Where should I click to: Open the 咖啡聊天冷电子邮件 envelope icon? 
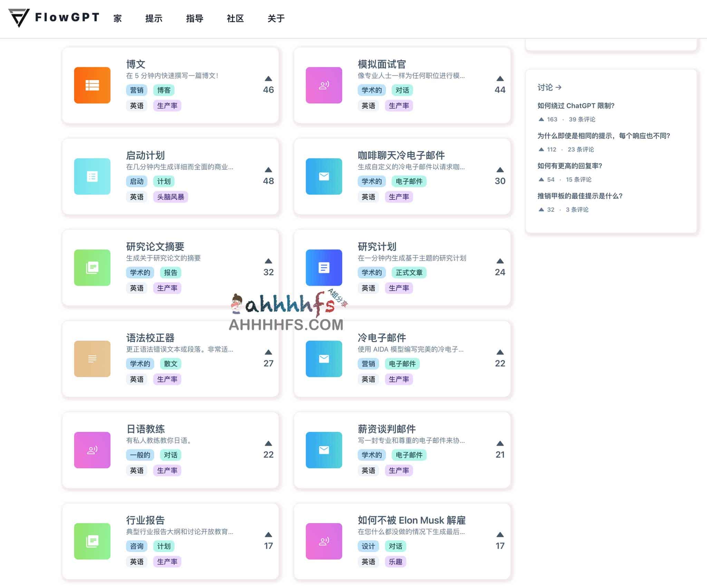(x=323, y=177)
